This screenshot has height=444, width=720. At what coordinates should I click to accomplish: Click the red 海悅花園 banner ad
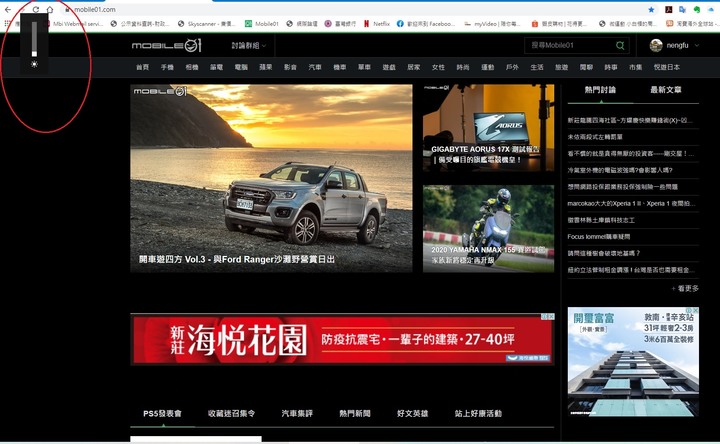click(342, 340)
